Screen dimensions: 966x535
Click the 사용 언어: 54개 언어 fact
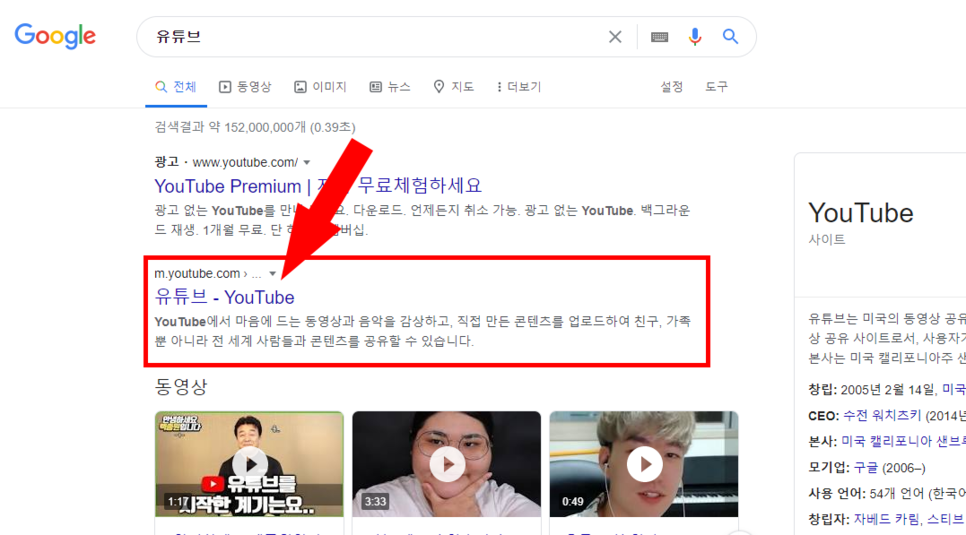click(x=887, y=493)
